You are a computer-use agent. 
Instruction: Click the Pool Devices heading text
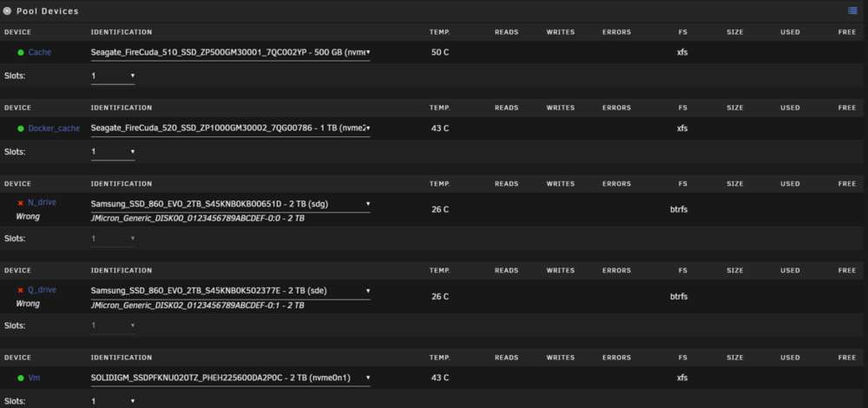48,11
